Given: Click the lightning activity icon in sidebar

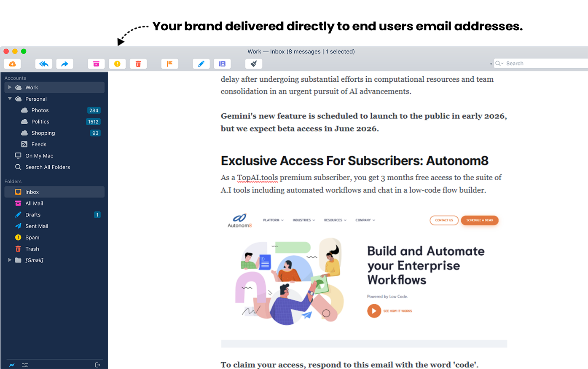Looking at the screenshot, I should (12, 365).
